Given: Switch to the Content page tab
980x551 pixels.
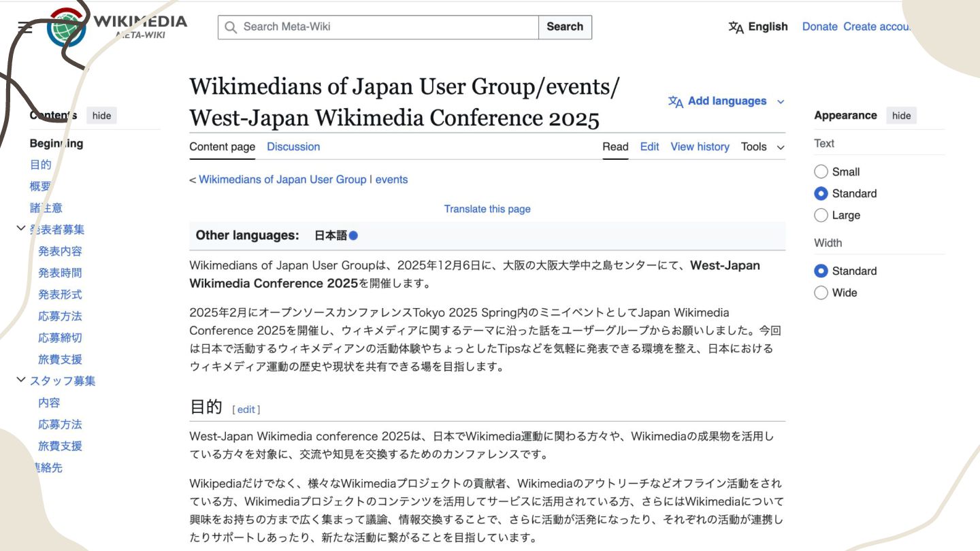Looking at the screenshot, I should click(222, 146).
